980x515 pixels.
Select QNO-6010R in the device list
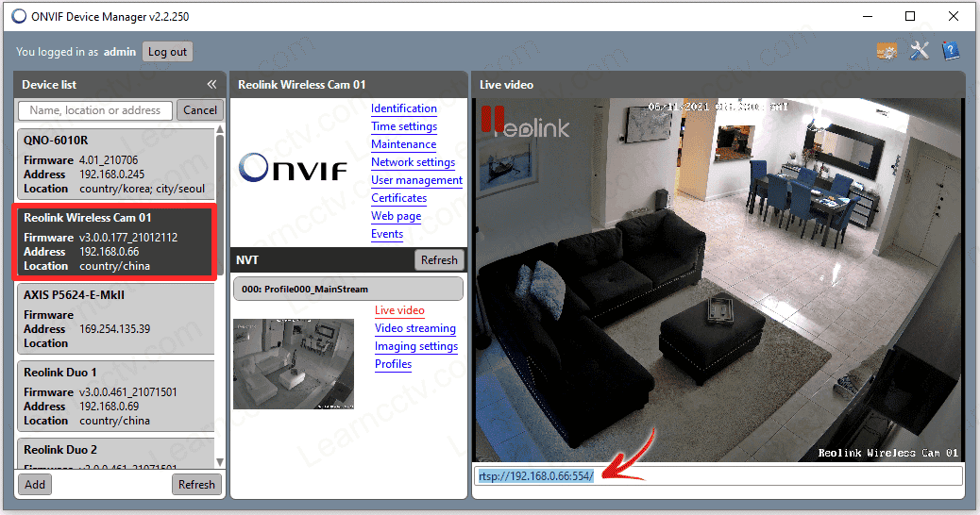(x=115, y=162)
